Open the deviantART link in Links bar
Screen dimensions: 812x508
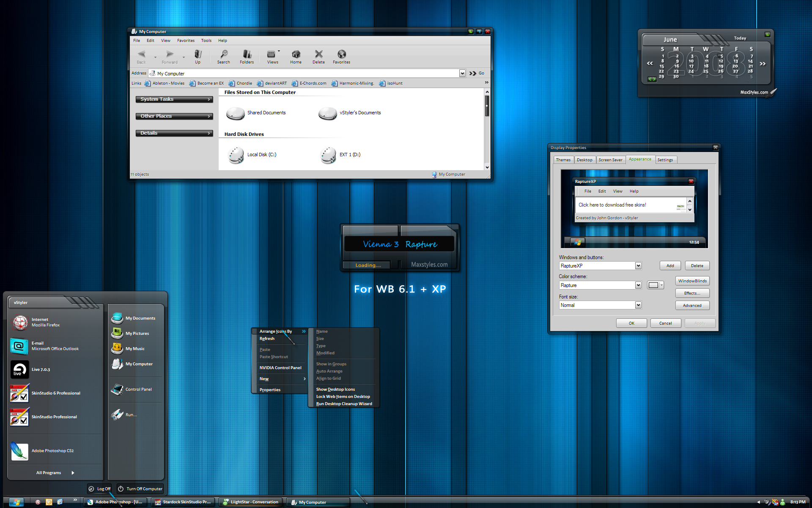272,83
